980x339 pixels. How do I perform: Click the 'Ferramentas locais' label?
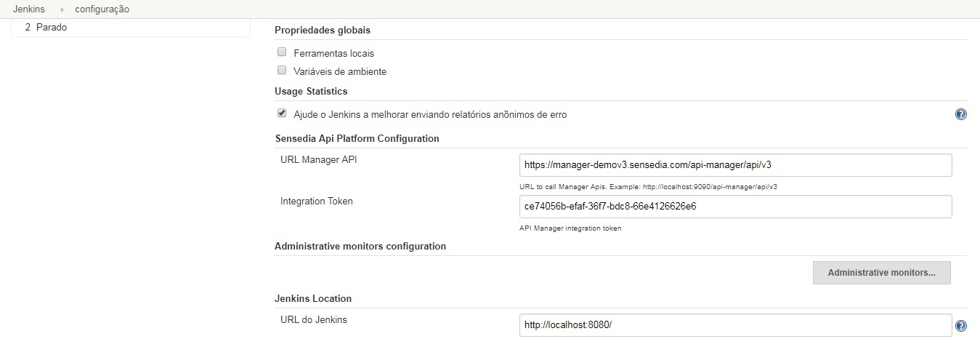pyautogui.click(x=333, y=53)
